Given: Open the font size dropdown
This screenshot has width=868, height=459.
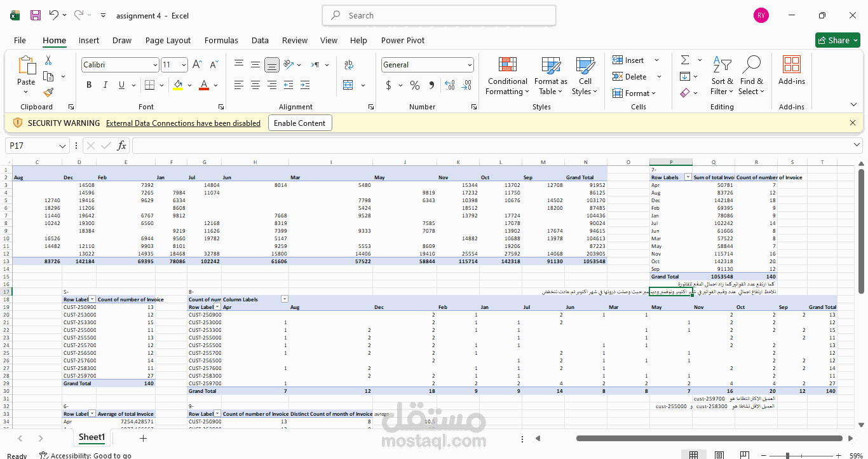Looking at the screenshot, I should 183,64.
